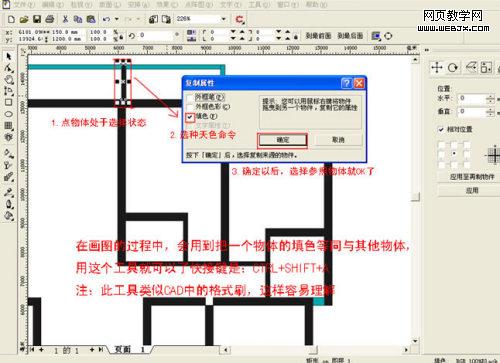Select the Ellipse tool
This screenshot has width=500, height=363.
tap(9, 114)
